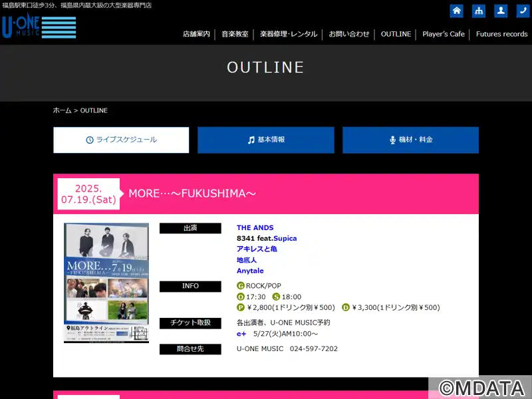Viewport: 532px width, 399px height.
Task: Open the 音楽教室 menu item
Action: 235,34
